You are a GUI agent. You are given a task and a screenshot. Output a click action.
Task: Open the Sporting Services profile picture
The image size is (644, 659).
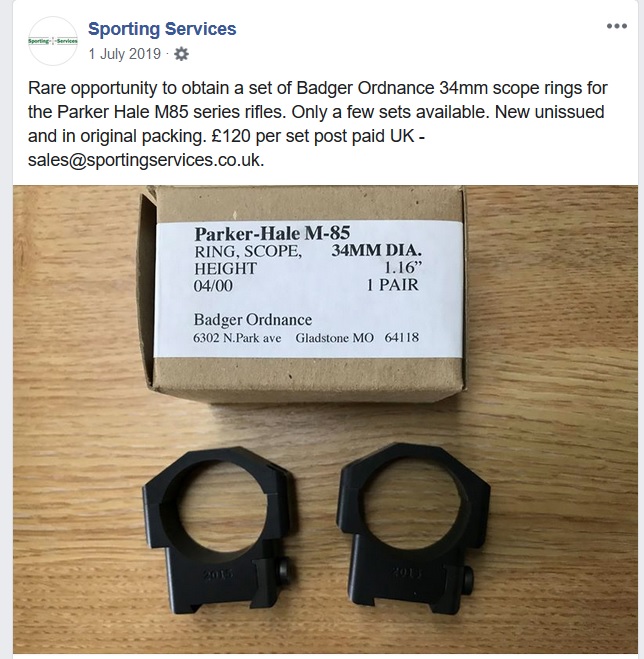[53, 41]
